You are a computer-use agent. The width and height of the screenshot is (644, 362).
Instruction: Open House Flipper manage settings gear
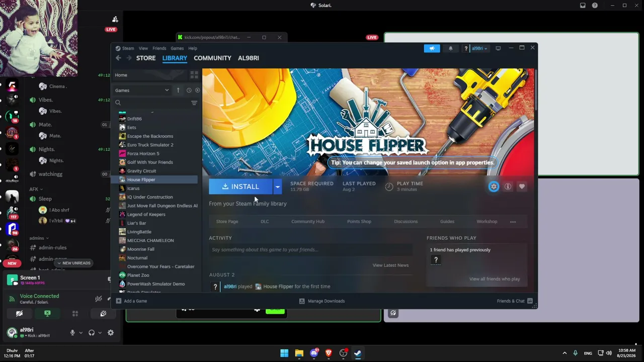pos(494,187)
